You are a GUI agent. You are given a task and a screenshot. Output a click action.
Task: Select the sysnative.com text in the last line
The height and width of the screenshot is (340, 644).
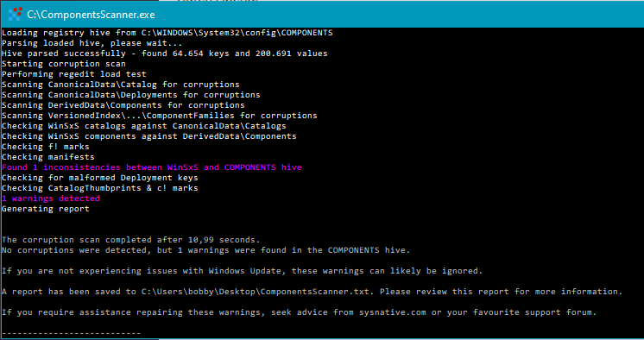pos(393,312)
